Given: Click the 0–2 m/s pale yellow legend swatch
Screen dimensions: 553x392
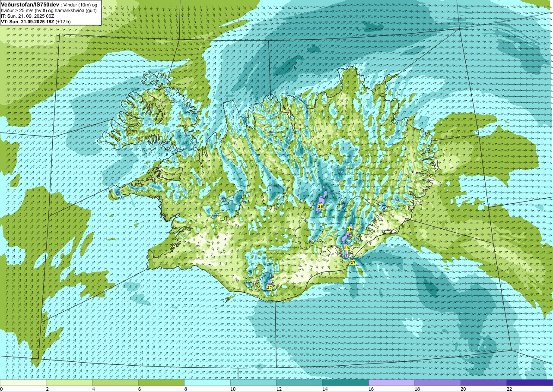Looking at the screenshot, I should coord(23,383).
